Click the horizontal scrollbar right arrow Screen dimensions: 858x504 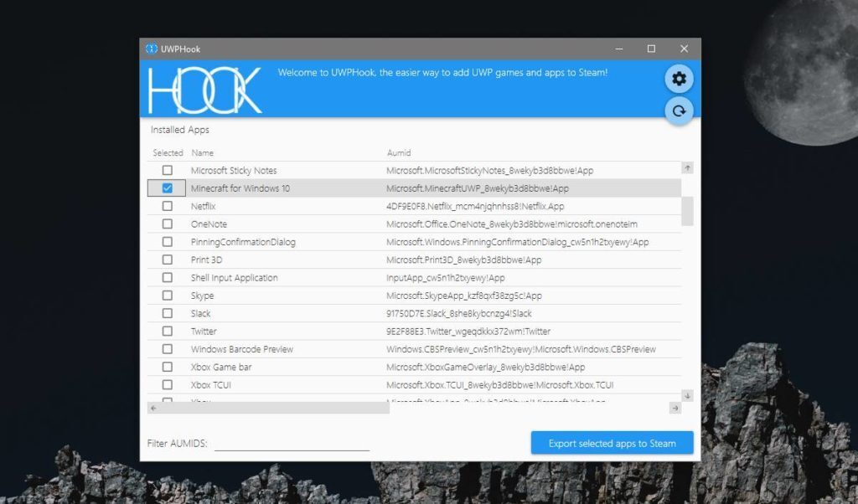[x=675, y=409]
